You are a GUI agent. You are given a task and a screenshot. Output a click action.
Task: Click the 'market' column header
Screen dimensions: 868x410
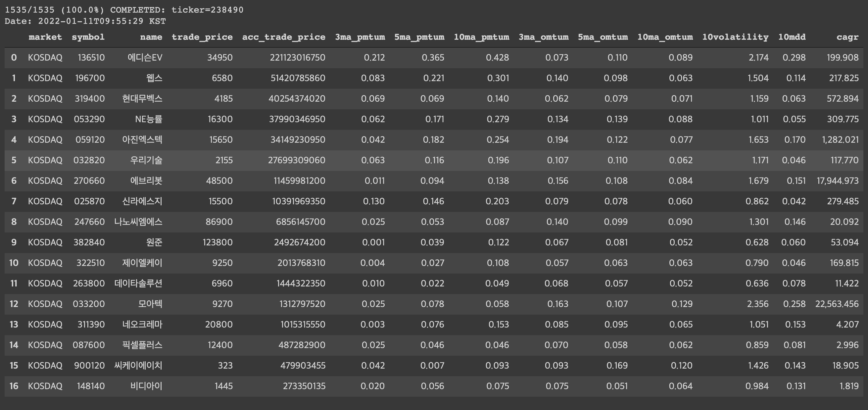(45, 37)
